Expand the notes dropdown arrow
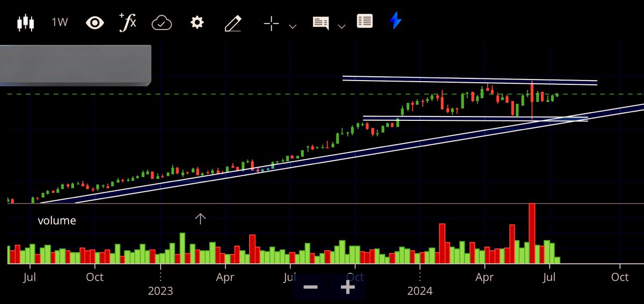This screenshot has height=304, width=644. tap(341, 26)
